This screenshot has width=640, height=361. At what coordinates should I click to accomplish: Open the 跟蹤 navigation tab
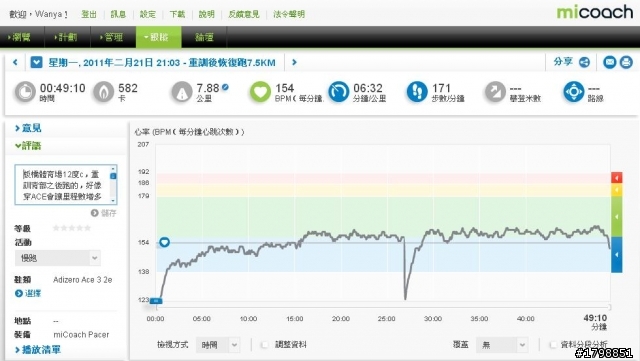click(158, 37)
